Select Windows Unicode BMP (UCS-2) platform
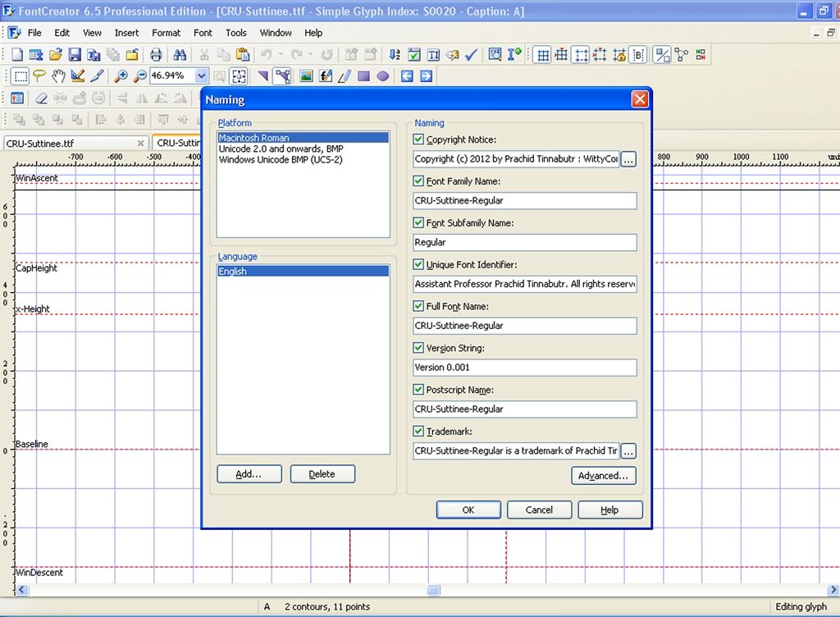The width and height of the screenshot is (840, 617). (280, 160)
